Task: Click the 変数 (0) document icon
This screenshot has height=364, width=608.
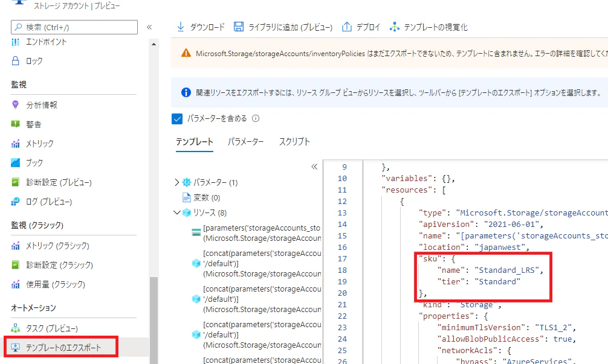Action: point(187,197)
